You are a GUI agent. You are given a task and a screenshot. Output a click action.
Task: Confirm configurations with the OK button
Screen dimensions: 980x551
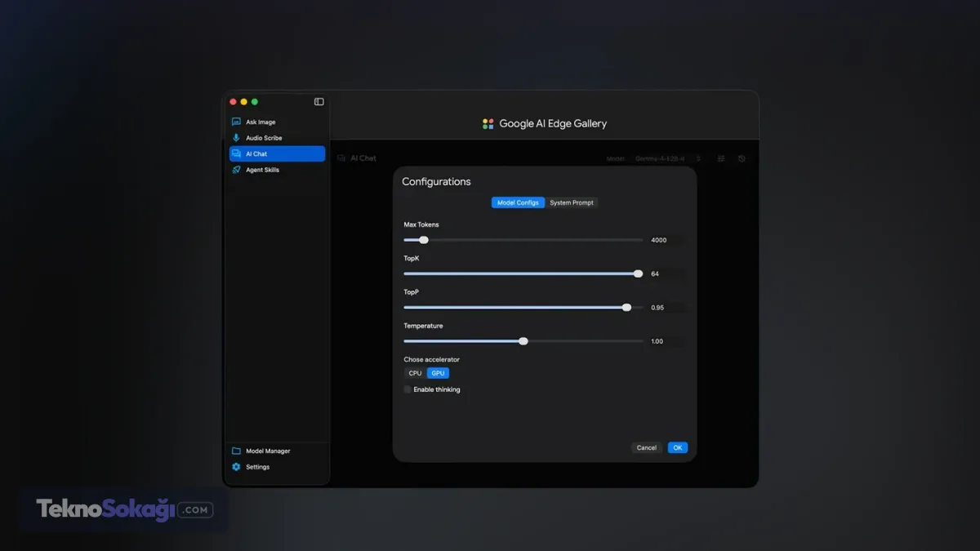678,447
